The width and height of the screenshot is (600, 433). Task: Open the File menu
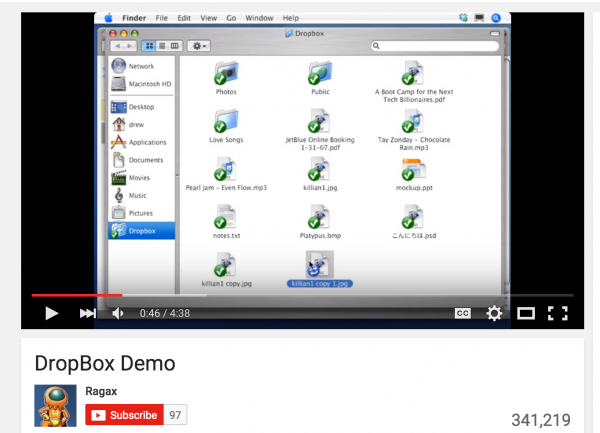click(x=161, y=18)
